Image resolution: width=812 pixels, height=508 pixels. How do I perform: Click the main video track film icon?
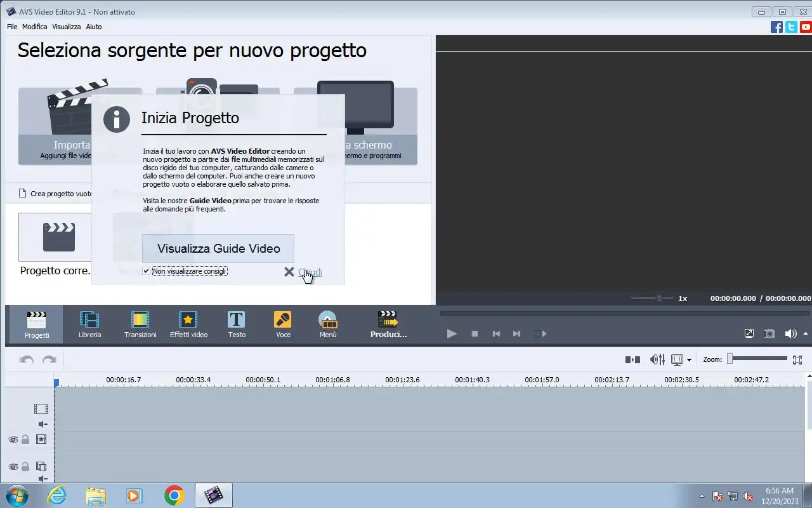41,409
